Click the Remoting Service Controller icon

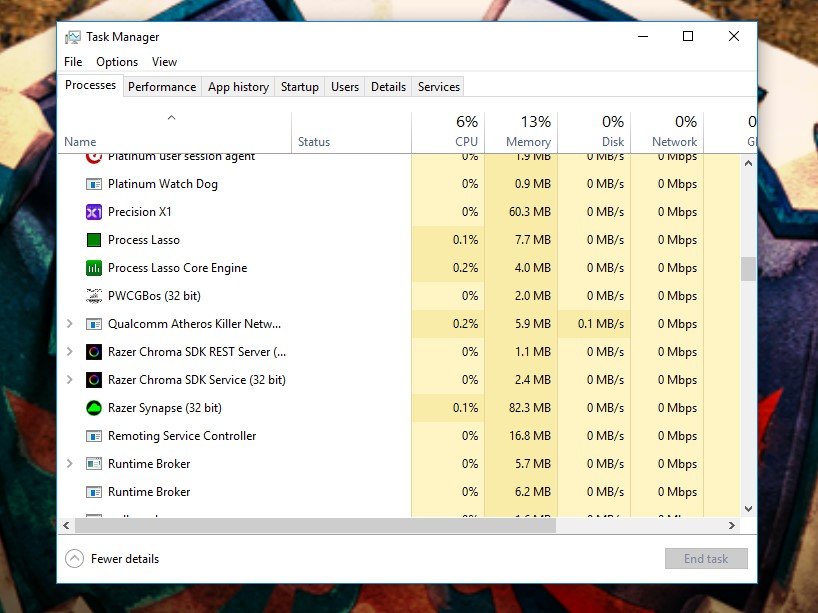93,436
